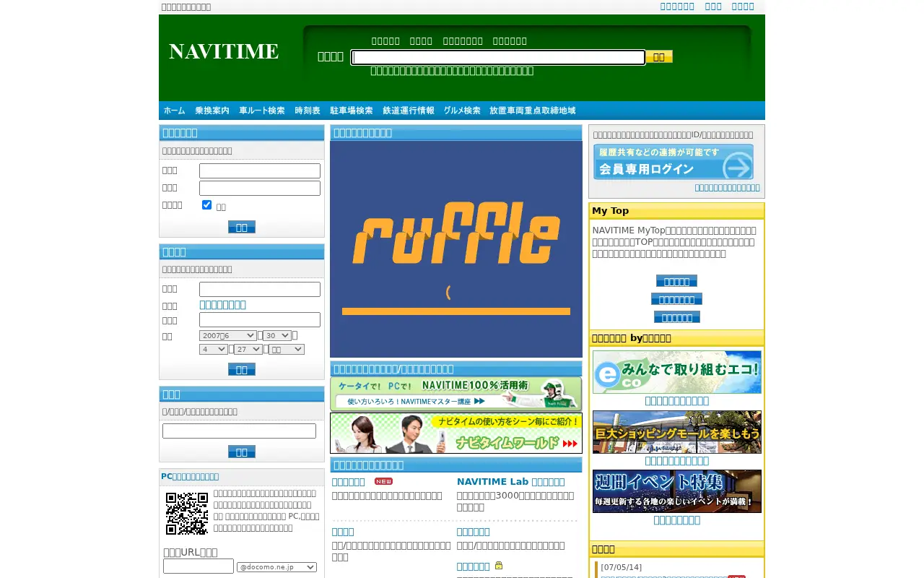Open the minute dropdown showing 27

click(x=248, y=349)
